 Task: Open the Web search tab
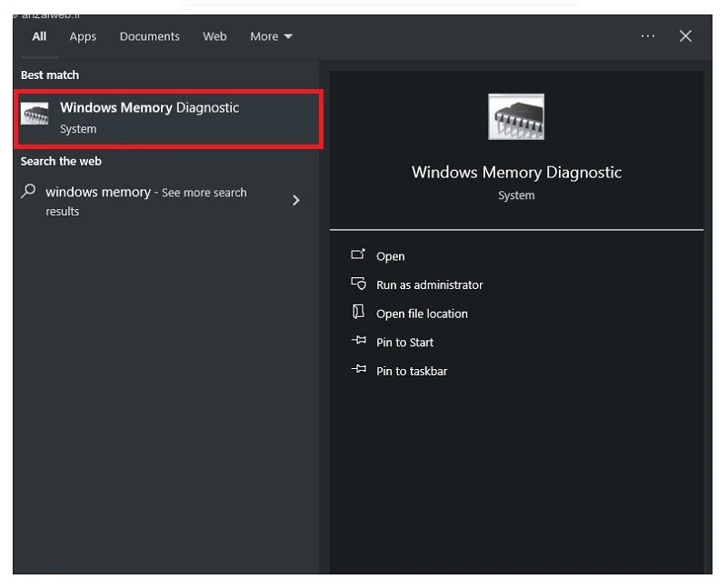pos(214,36)
